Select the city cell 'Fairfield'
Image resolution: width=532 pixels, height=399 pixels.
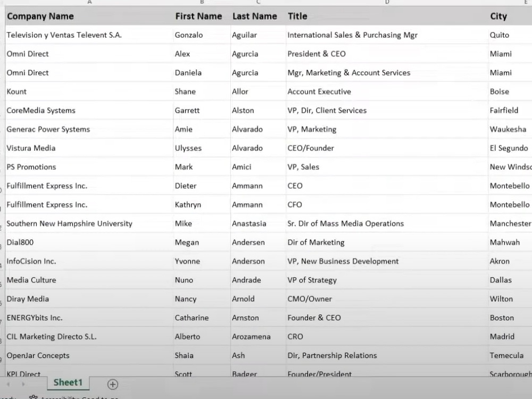(510, 110)
